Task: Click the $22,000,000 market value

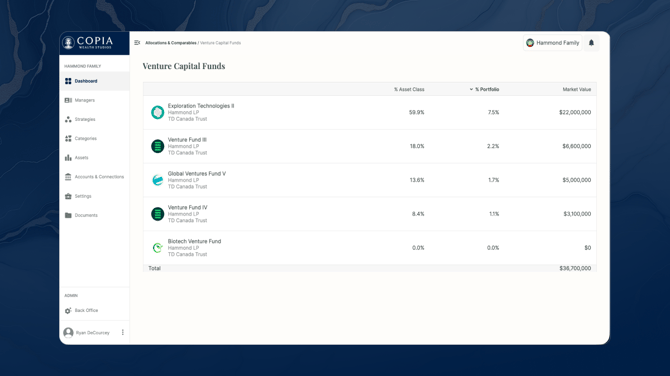Action: [575, 112]
